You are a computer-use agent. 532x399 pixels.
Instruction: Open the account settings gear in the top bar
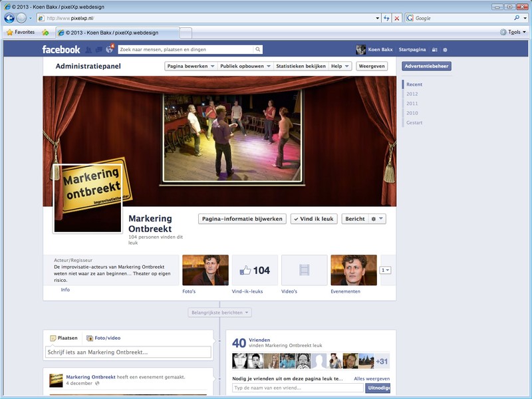click(446, 49)
